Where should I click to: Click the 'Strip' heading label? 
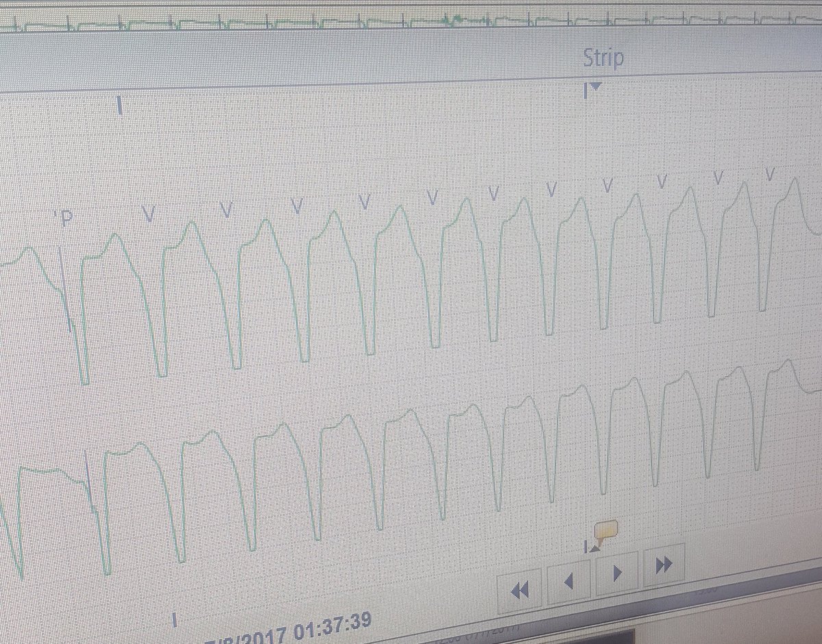pos(603,58)
